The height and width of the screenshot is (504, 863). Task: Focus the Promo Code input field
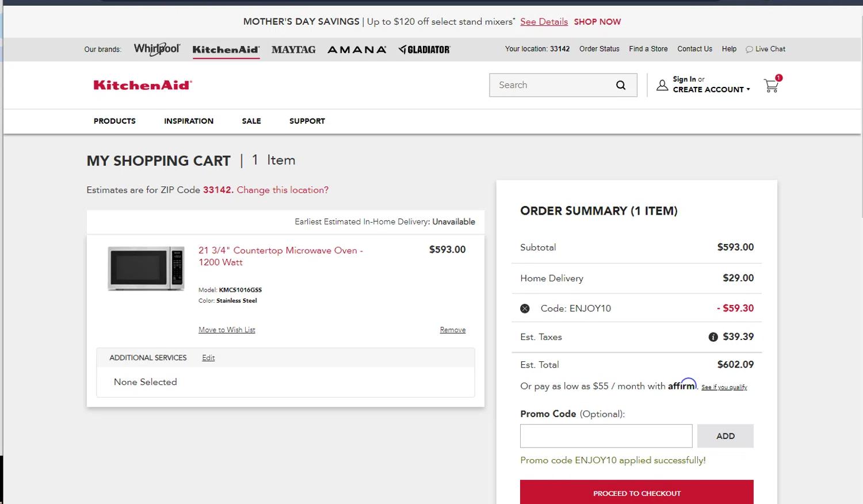click(x=606, y=436)
